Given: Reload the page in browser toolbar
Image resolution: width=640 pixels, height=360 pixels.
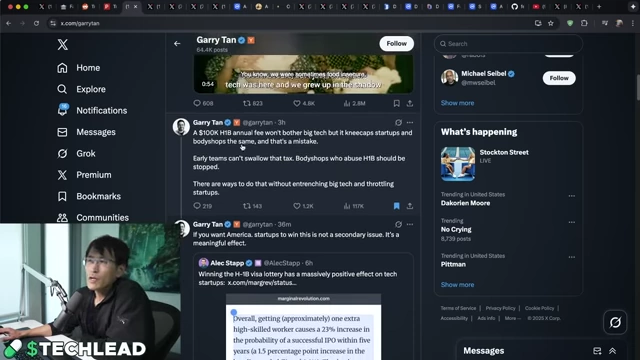Looking at the screenshot, I should (x=36, y=23).
